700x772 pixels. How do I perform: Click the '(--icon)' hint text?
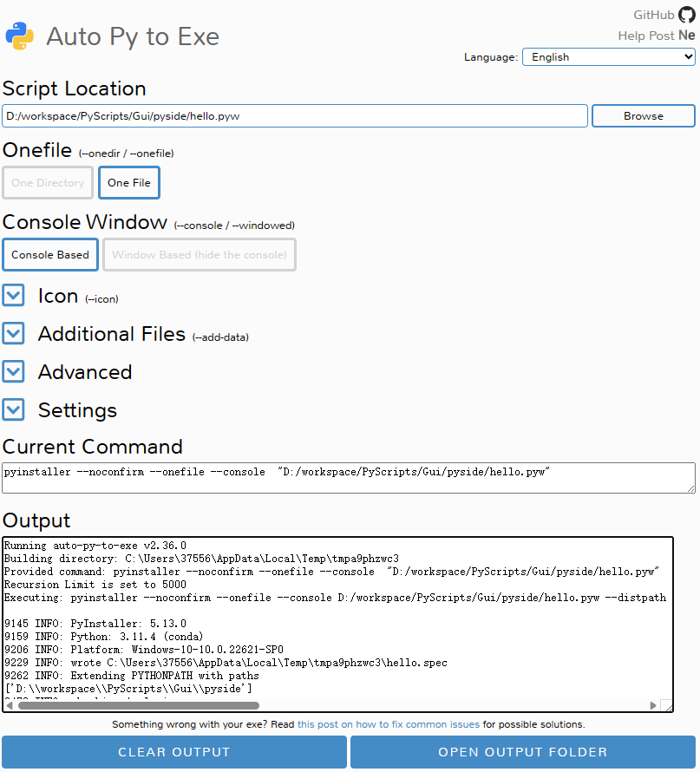(x=101, y=299)
